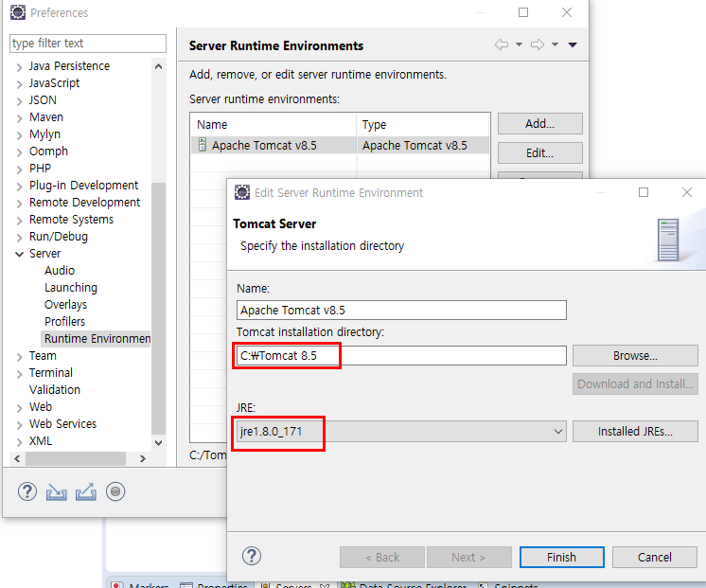Screen dimensions: 706x588
Task: Expand the JavaScript tree node
Action: tap(19, 84)
